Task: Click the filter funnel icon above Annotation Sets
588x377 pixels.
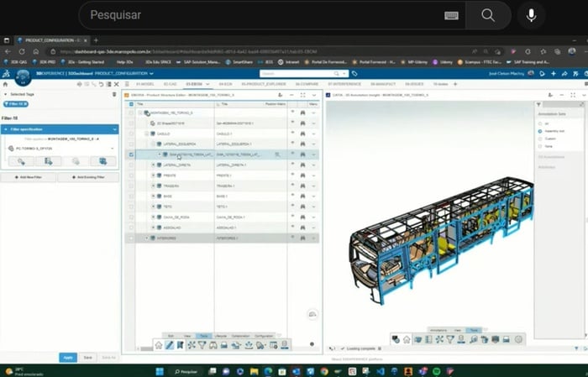Action: 538,105
